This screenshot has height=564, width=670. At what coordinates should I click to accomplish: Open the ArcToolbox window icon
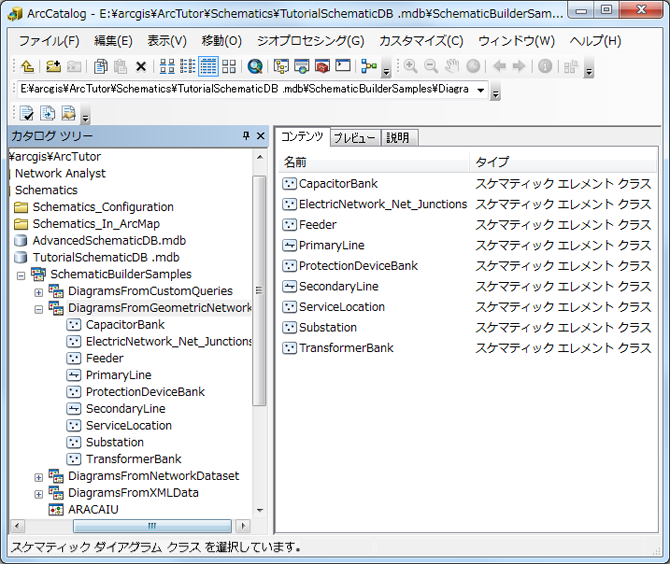(x=322, y=67)
